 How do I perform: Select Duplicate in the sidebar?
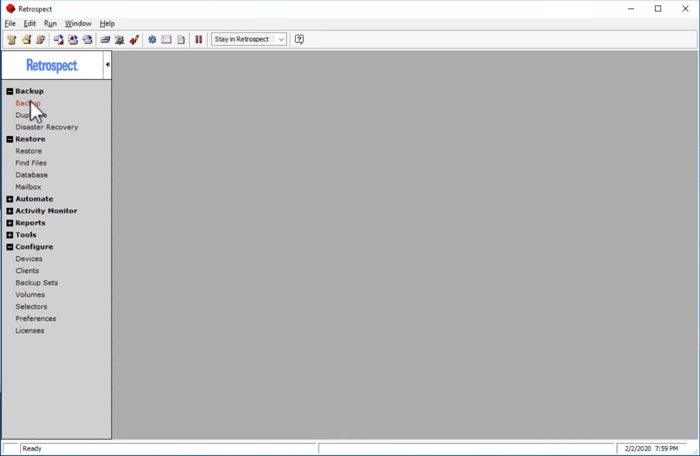click(31, 115)
